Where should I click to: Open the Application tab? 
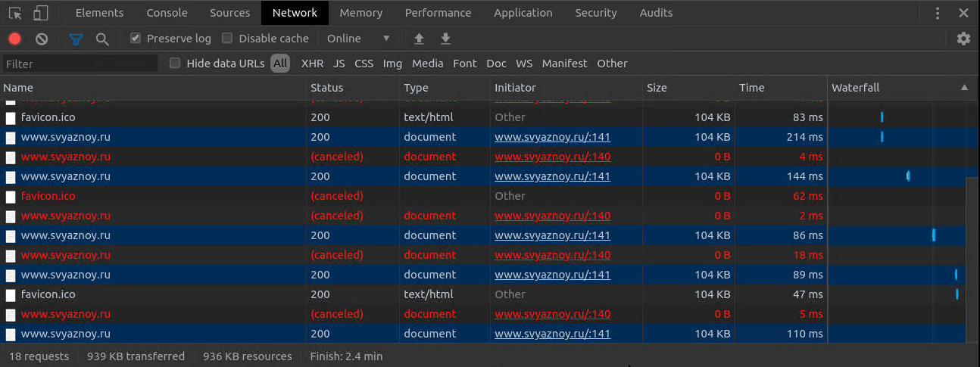point(523,13)
